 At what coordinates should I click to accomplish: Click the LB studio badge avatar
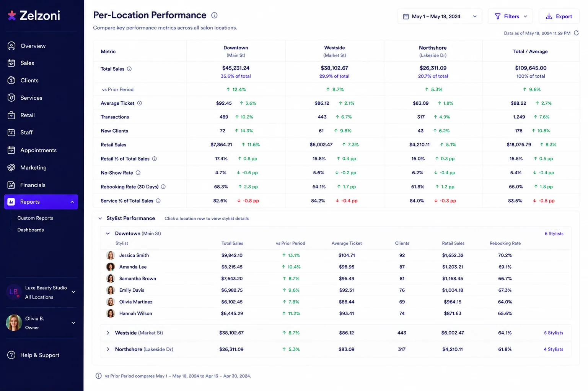coord(13,292)
